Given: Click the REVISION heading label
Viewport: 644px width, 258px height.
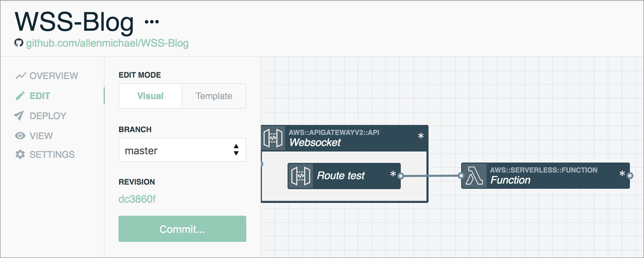Looking at the screenshot, I should click(x=137, y=182).
